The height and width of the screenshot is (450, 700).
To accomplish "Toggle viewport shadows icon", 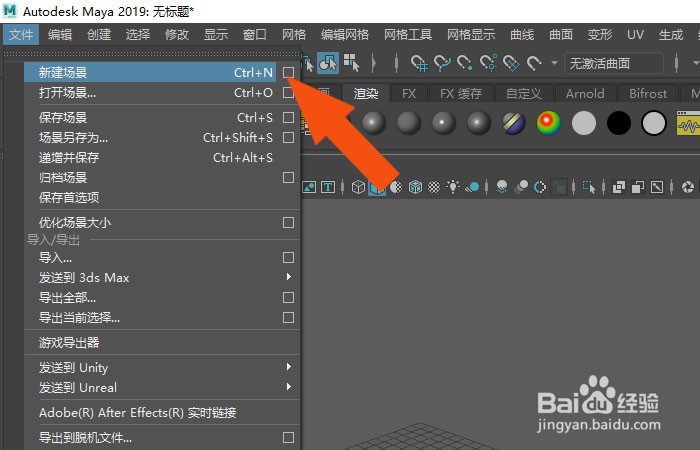I will [472, 187].
